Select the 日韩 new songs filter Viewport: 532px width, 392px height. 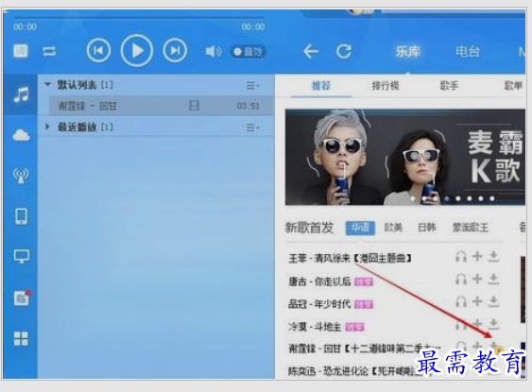427,228
